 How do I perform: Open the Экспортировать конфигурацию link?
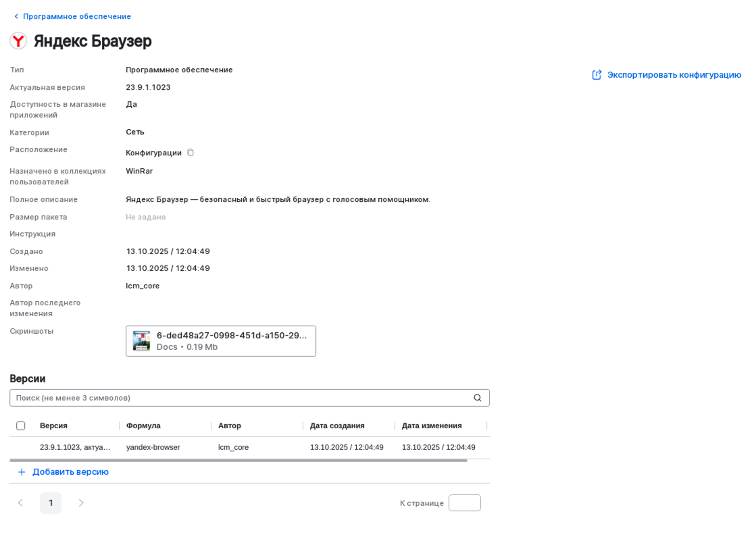coord(674,75)
